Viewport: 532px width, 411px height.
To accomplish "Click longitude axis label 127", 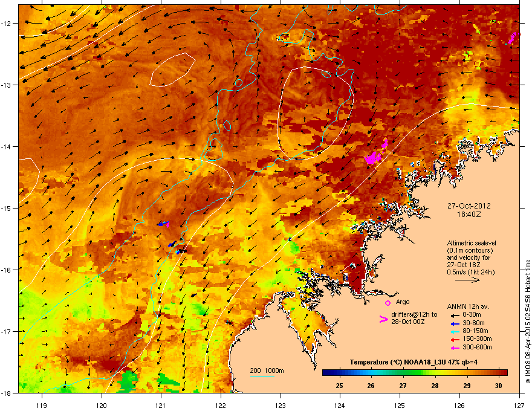I will (x=519, y=405).
